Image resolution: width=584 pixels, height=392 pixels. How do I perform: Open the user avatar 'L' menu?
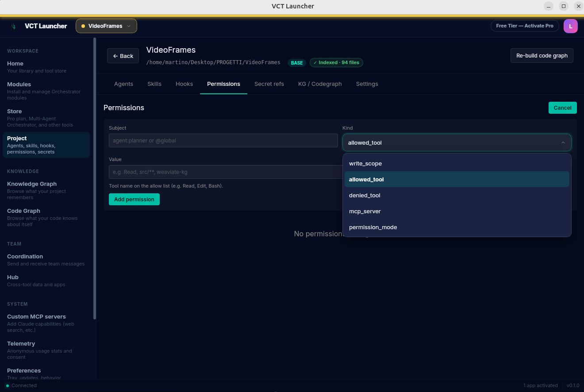click(570, 26)
